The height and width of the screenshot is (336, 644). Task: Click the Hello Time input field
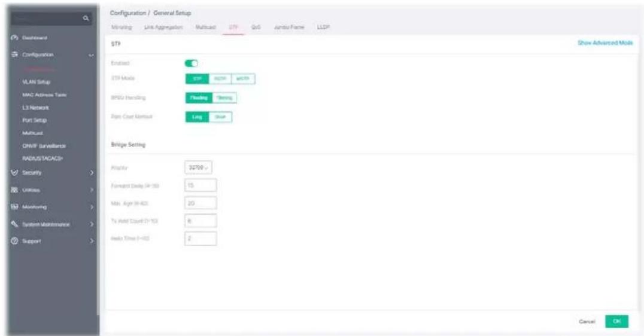pyautogui.click(x=201, y=239)
